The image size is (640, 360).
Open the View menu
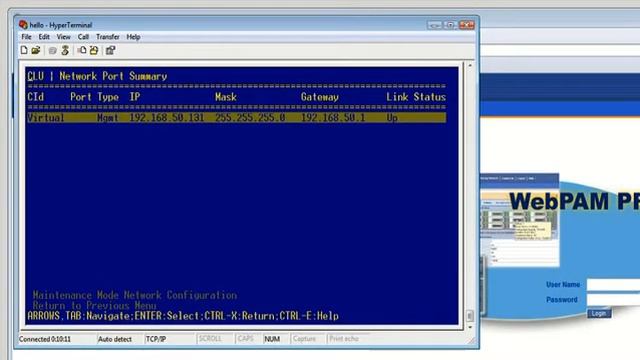(x=63, y=37)
